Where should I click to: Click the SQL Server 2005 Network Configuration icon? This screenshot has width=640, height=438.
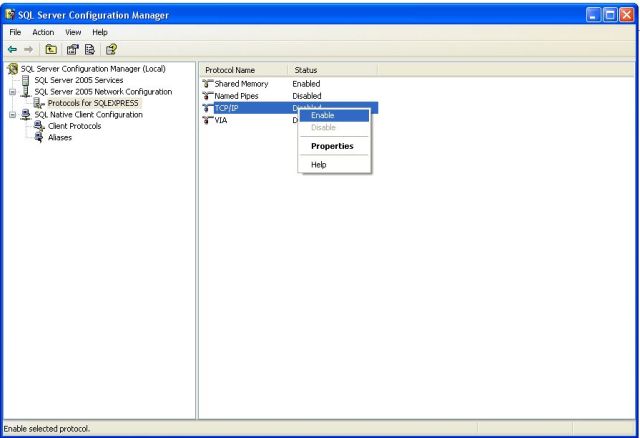26,92
